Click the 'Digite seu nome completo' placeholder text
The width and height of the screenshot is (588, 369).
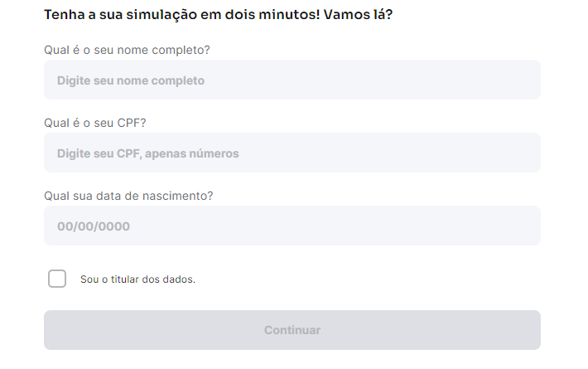131,80
